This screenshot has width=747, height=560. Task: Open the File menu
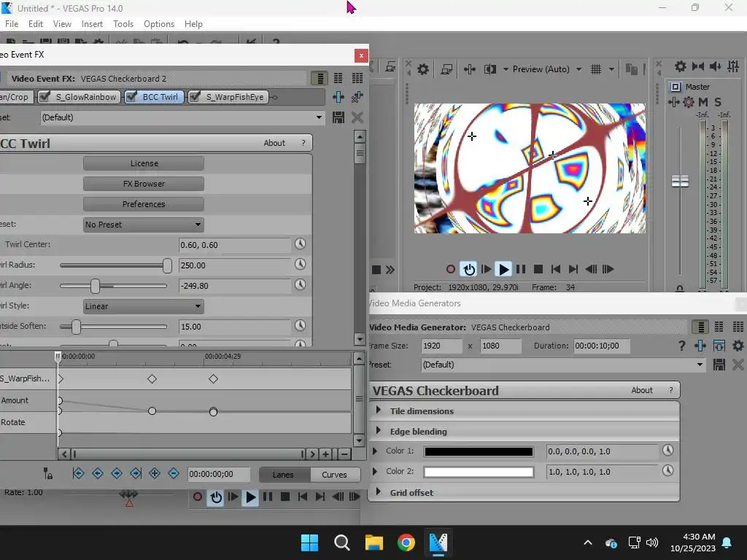click(12, 24)
